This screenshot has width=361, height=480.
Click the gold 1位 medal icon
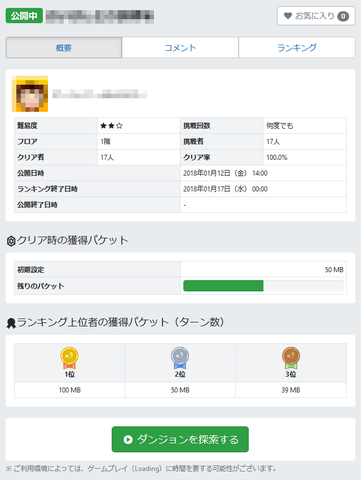pos(69,358)
